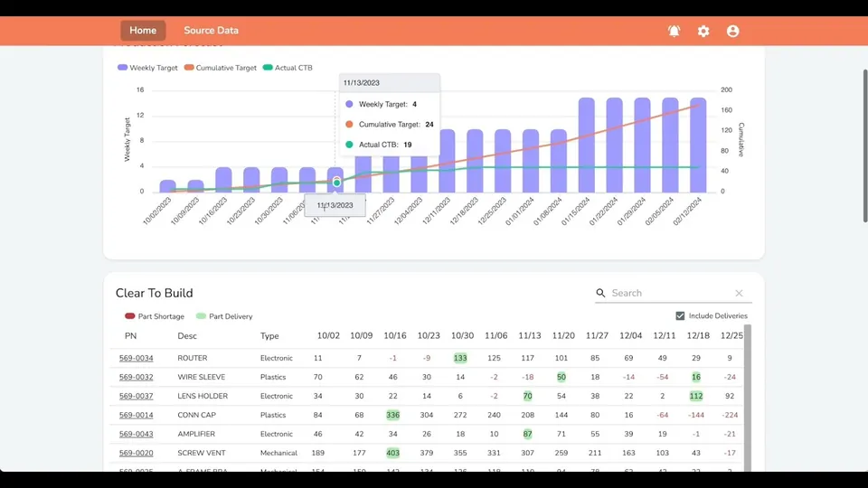Toggle Weekly Target series in chart legend

point(147,68)
